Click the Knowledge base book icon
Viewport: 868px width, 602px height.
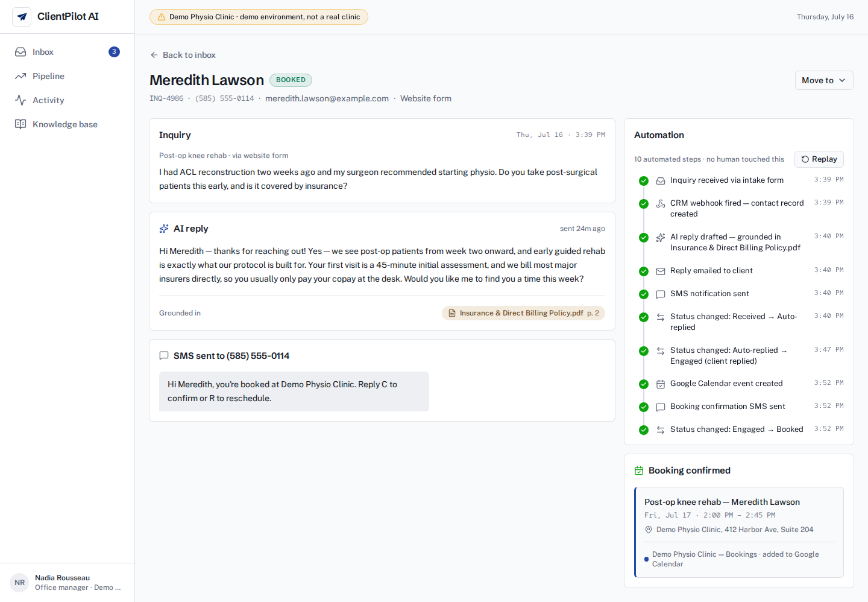[20, 124]
